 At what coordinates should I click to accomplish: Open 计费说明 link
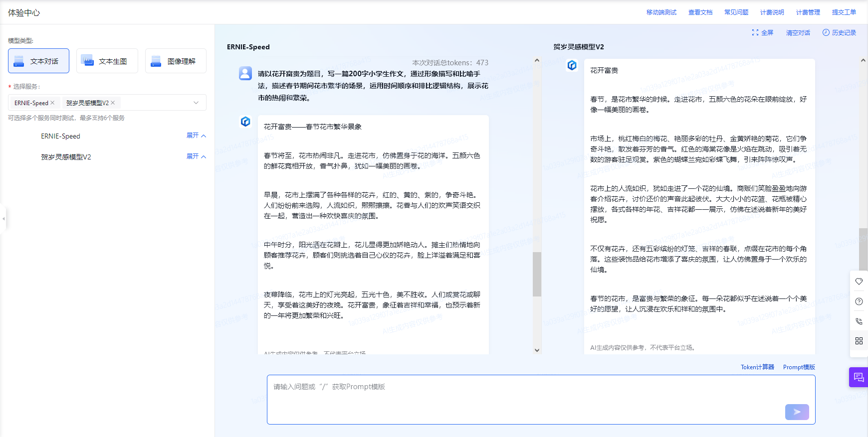pos(772,12)
